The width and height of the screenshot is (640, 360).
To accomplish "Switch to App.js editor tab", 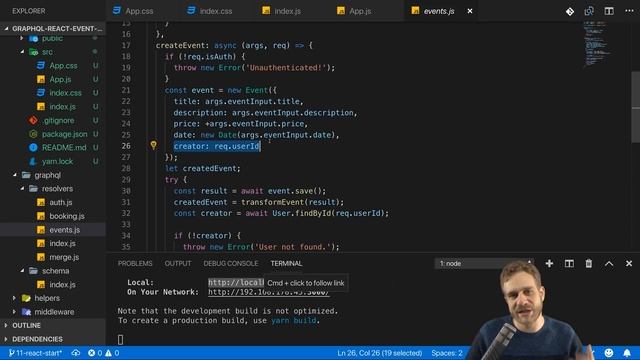I will tap(355, 11).
